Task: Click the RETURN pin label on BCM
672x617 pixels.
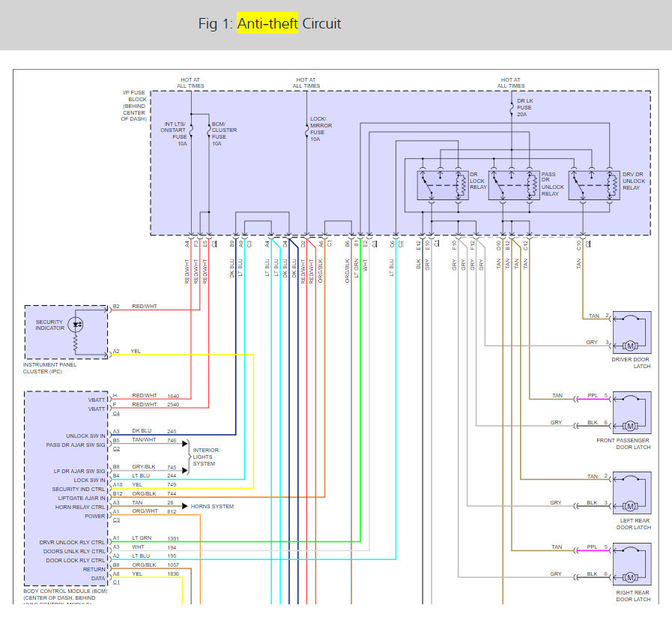Action: point(94,570)
